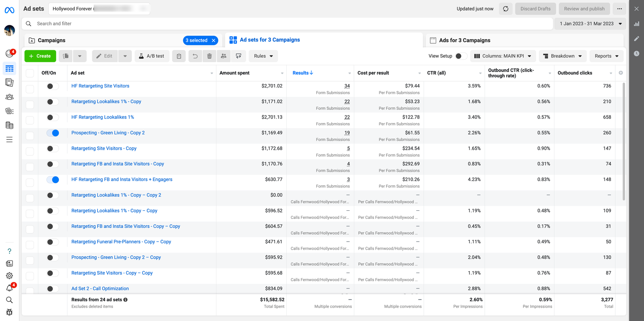Click the Delete trash icon
The image size is (644, 321).
pyautogui.click(x=210, y=56)
